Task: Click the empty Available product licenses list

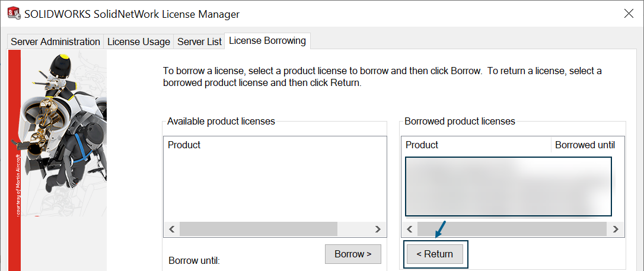Action: 275,187
